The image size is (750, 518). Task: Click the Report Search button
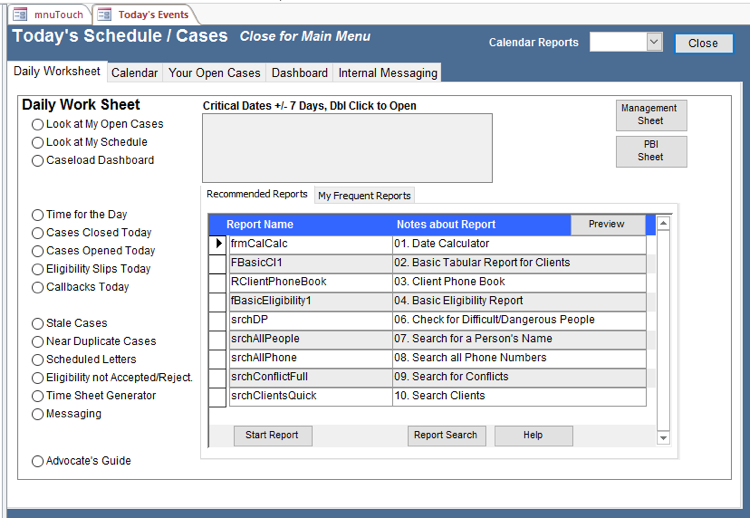(446, 436)
